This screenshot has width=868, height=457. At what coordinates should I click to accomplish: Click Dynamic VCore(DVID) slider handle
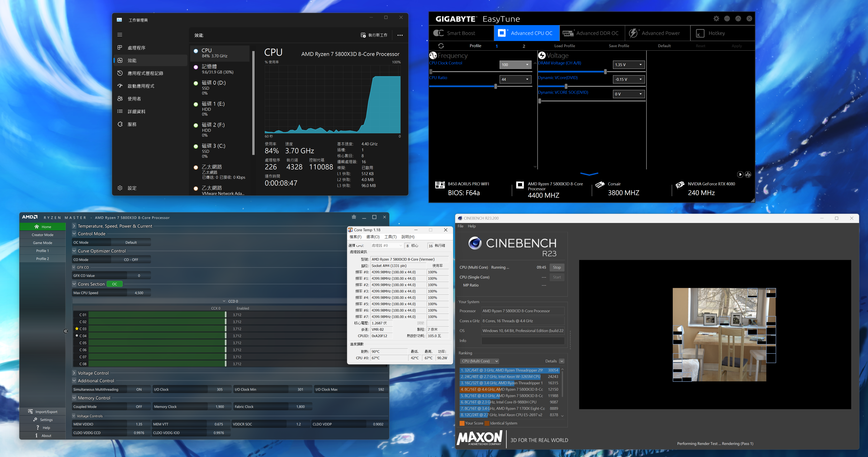[566, 87]
